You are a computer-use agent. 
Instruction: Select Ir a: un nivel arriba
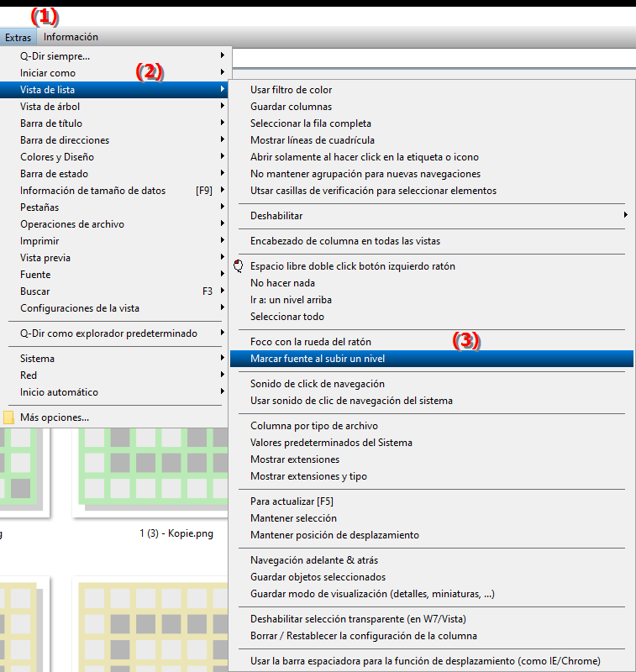coord(432,300)
